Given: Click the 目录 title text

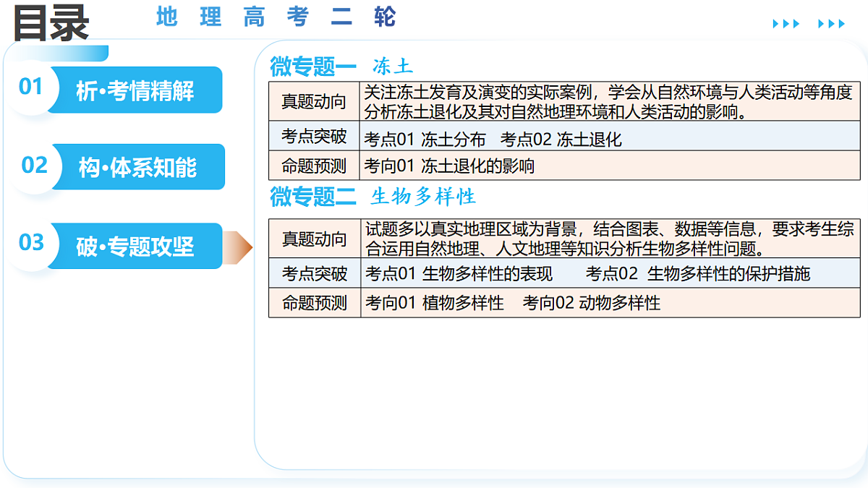Looking at the screenshot, I should (51, 22).
